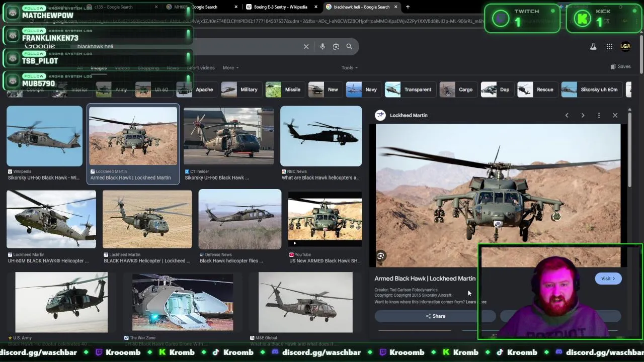
Task: Open Lockheed Martin source name in preview header
Action: pyautogui.click(x=409, y=115)
